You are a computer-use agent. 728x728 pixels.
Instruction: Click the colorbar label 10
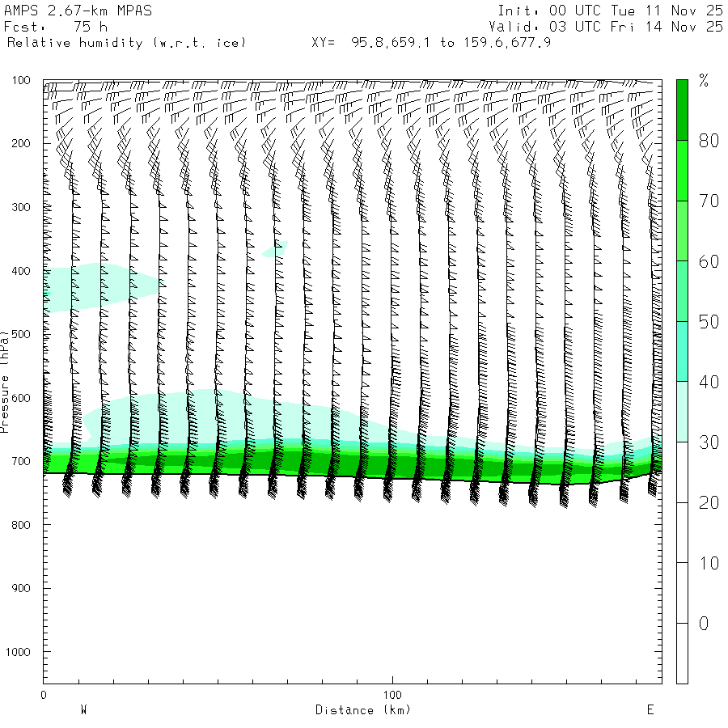coord(709,563)
